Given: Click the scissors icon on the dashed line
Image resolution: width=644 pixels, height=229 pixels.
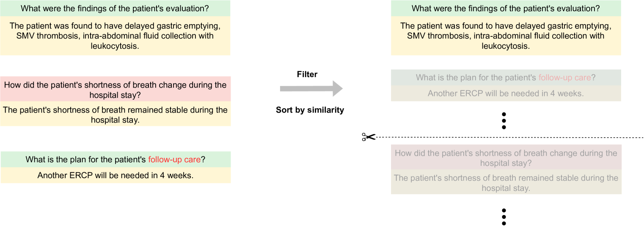Looking at the screenshot, I should click(x=368, y=137).
